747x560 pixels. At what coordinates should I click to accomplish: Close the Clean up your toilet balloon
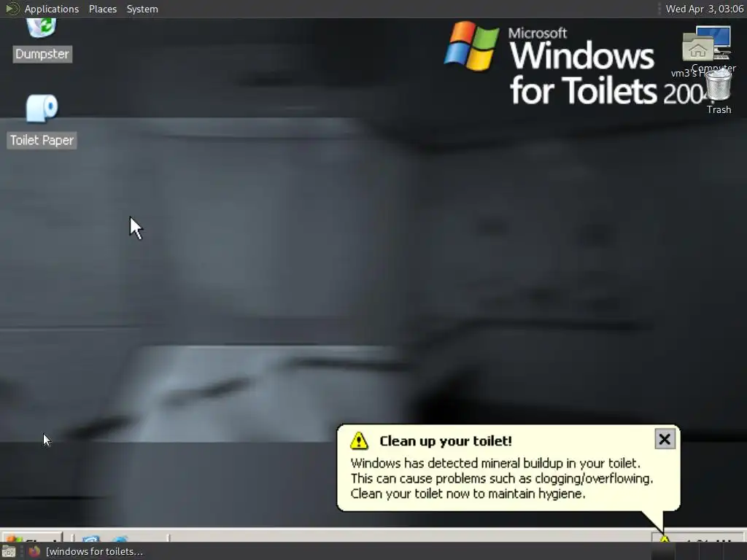click(665, 439)
